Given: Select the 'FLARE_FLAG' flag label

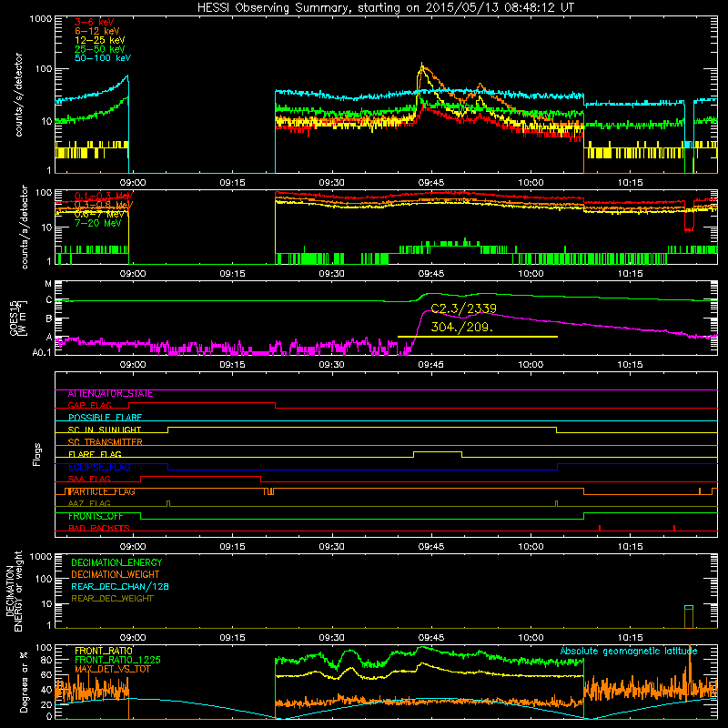Looking at the screenshot, I should click(x=95, y=454).
